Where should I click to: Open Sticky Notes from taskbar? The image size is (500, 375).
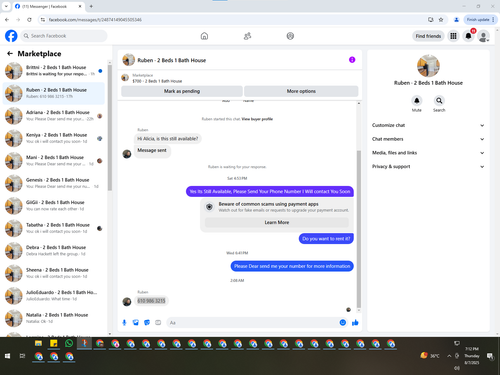[54, 343]
